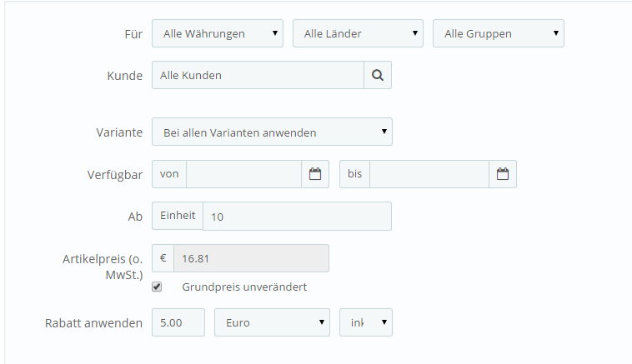Expand 'Bei allen Varianten anwenden' dropdown
Image resolution: width=632 pixels, height=364 pixels.
pos(272,132)
